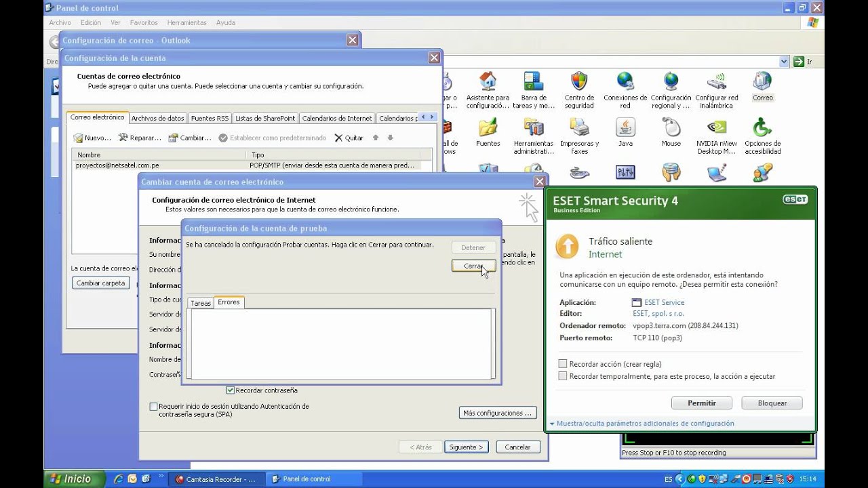Open Impresoras y faxes icon
868x488 pixels.
pos(579,136)
